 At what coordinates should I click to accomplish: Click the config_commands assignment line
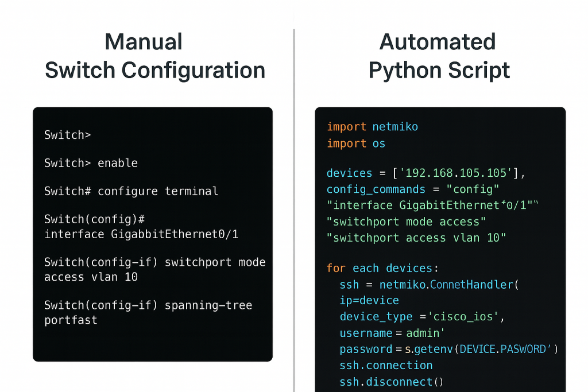[412, 189]
